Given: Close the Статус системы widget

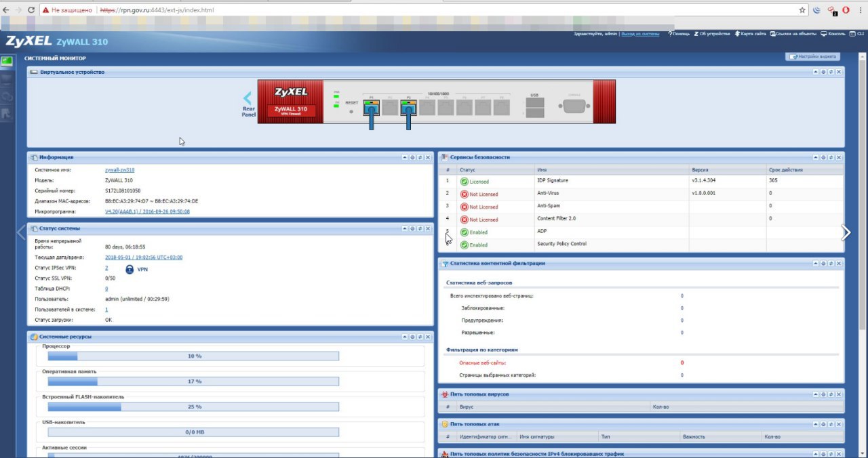Looking at the screenshot, I should [429, 229].
